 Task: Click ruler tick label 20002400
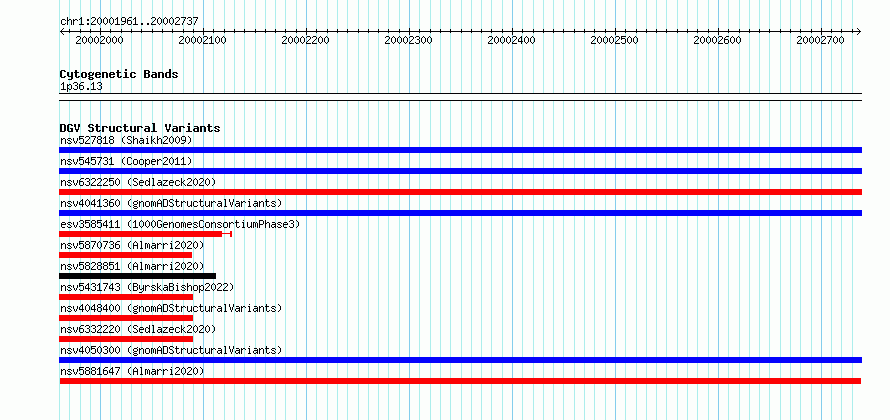point(511,40)
